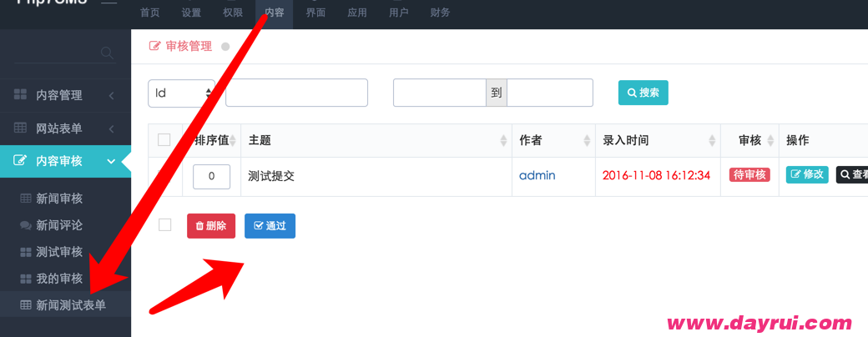
Task: Open the admin author link
Action: [537, 175]
